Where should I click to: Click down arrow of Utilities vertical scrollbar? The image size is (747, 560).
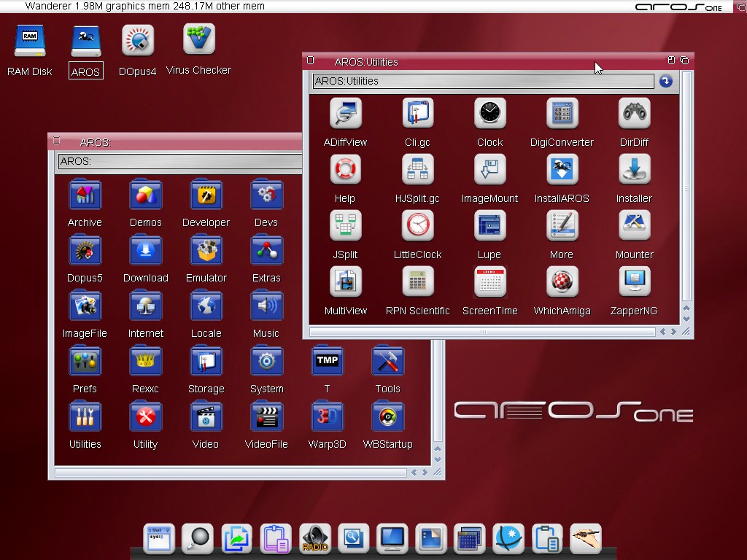click(686, 320)
